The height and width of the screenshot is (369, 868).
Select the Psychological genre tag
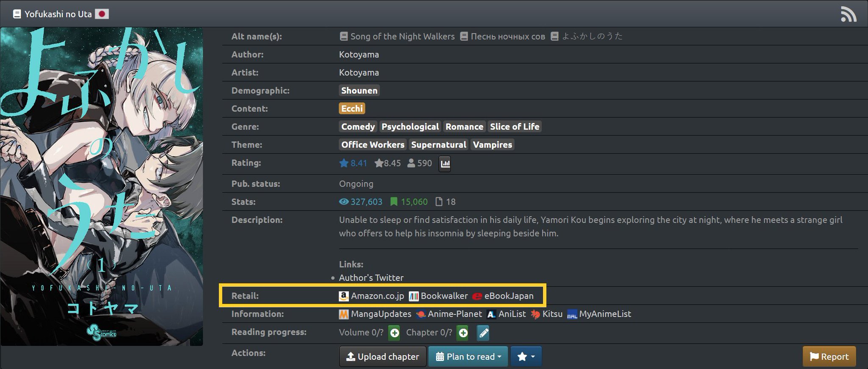(x=410, y=126)
